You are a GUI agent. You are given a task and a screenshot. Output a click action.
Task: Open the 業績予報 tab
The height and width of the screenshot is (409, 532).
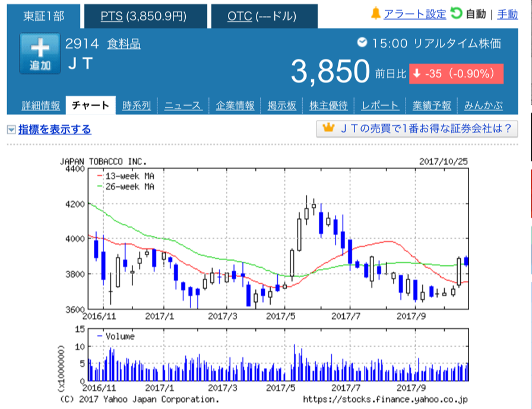pyautogui.click(x=432, y=106)
